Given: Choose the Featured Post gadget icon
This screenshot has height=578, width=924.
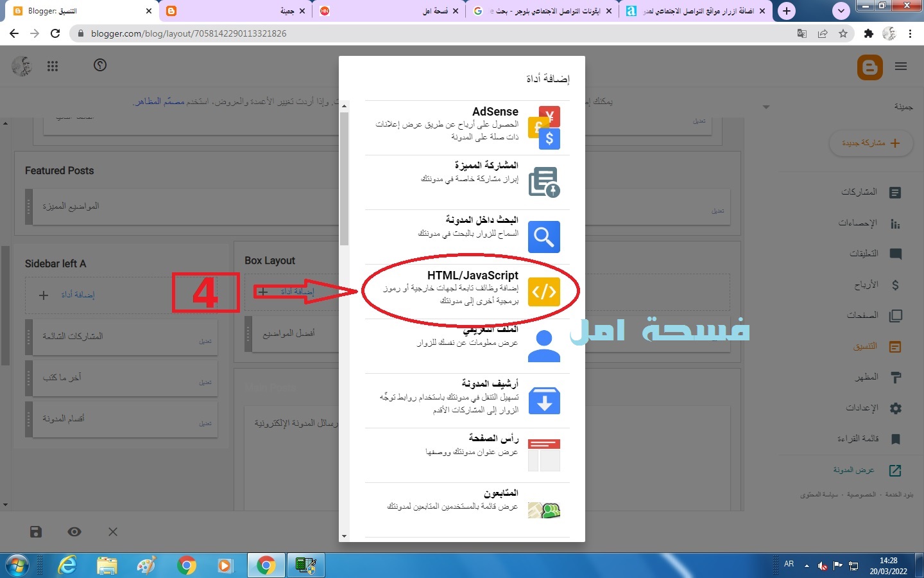Looking at the screenshot, I should pos(544,182).
